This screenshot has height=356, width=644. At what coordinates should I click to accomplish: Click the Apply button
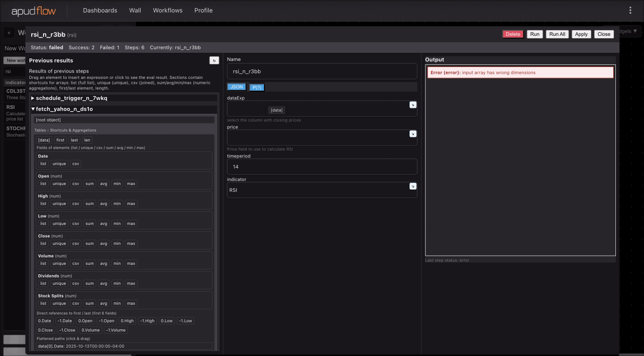tap(581, 34)
